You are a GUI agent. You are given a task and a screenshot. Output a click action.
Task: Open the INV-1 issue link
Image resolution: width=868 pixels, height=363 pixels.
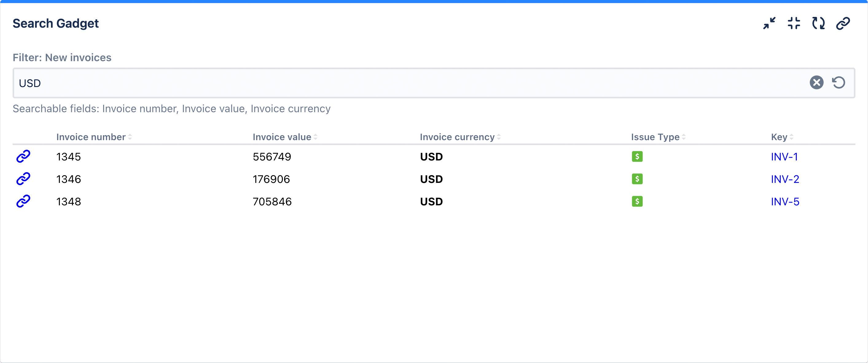pos(784,157)
